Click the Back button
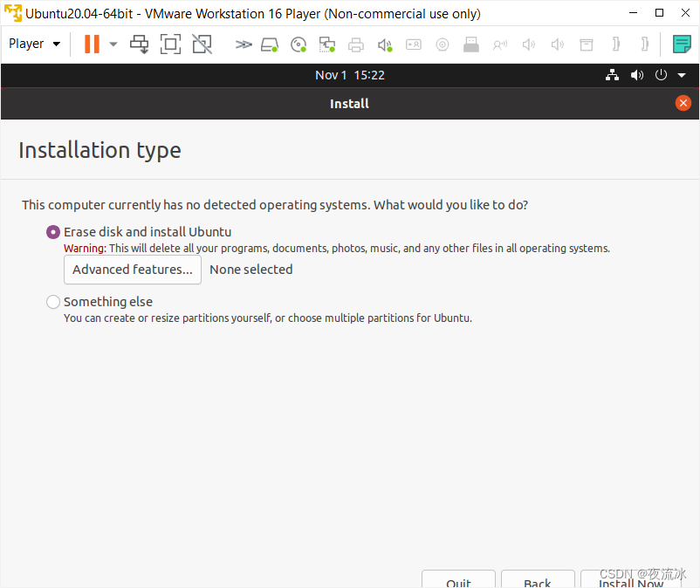Viewport: 700px width, 588px height. 538,579
